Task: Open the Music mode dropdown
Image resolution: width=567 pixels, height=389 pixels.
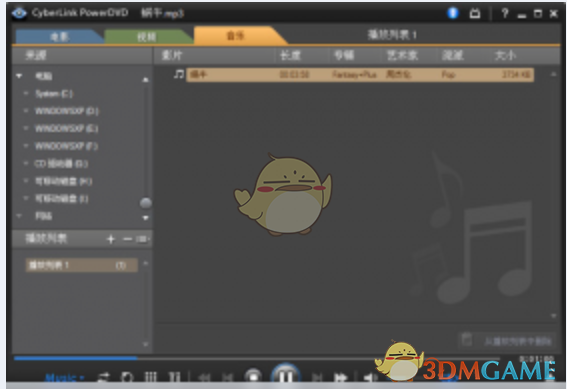Action: tap(65, 378)
